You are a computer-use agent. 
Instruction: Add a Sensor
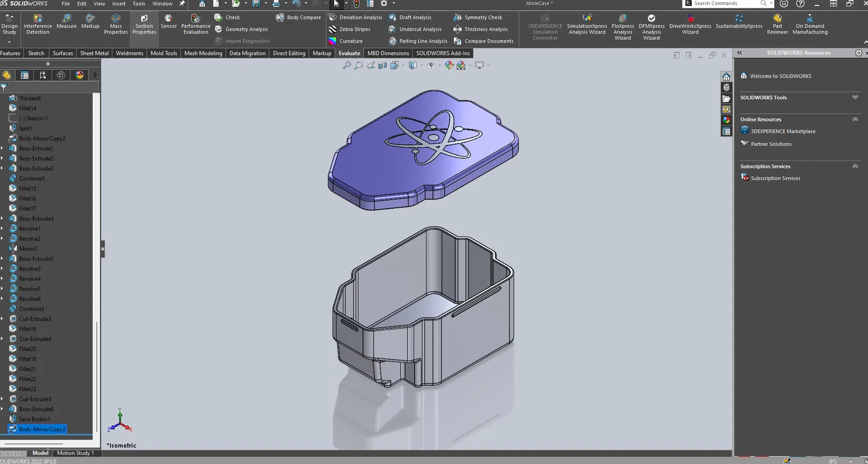(168, 22)
